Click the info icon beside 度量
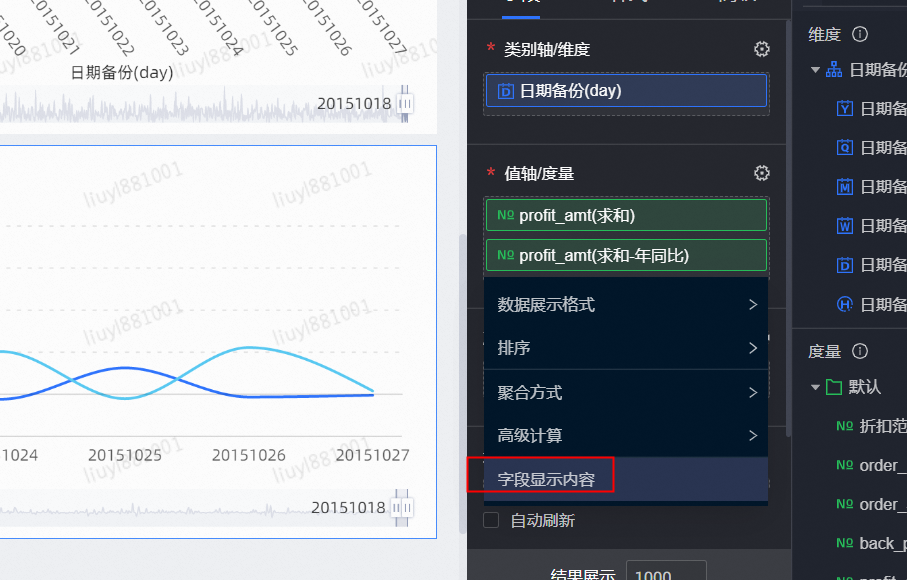 pyautogui.click(x=860, y=352)
